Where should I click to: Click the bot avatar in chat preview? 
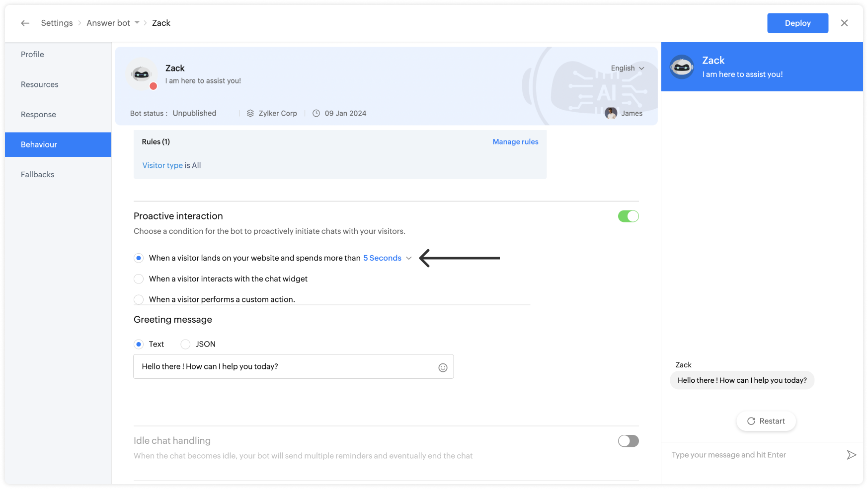(x=682, y=67)
